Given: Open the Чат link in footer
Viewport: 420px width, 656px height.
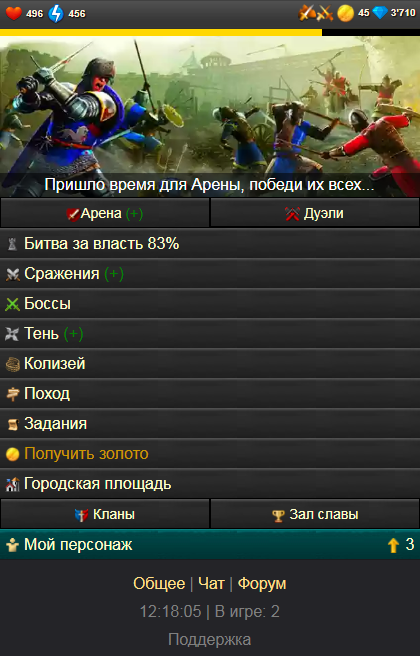Looking at the screenshot, I should (211, 583).
